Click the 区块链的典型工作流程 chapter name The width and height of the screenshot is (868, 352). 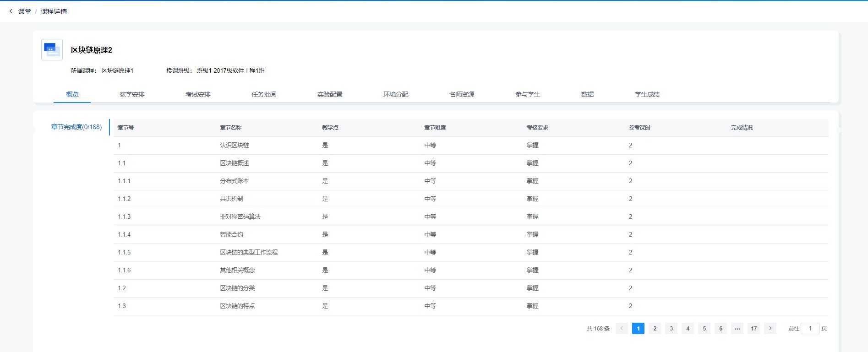click(x=249, y=253)
